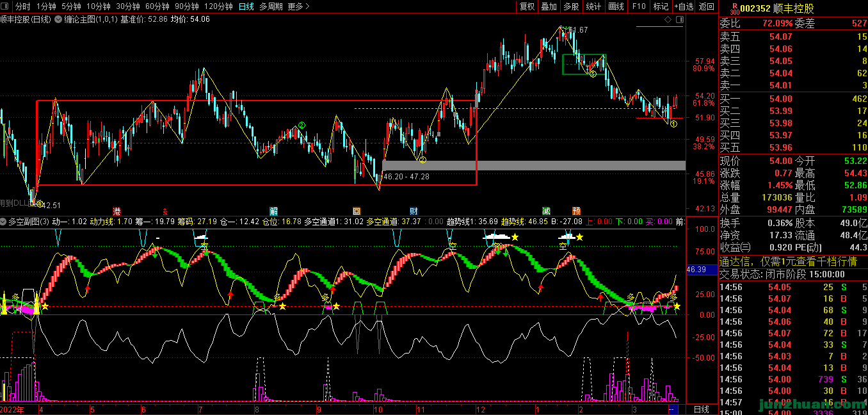868x415 pixels.
Task: Click the blue marker on the time axis
Action: point(672,409)
